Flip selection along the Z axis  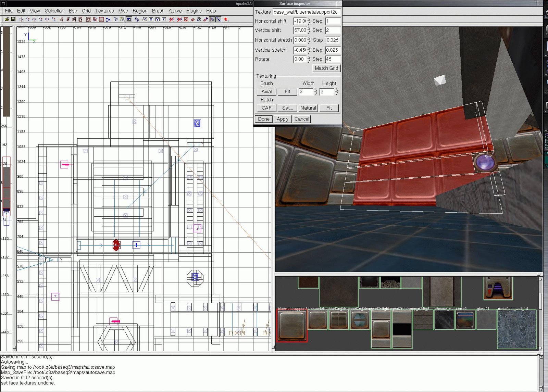(47, 19)
